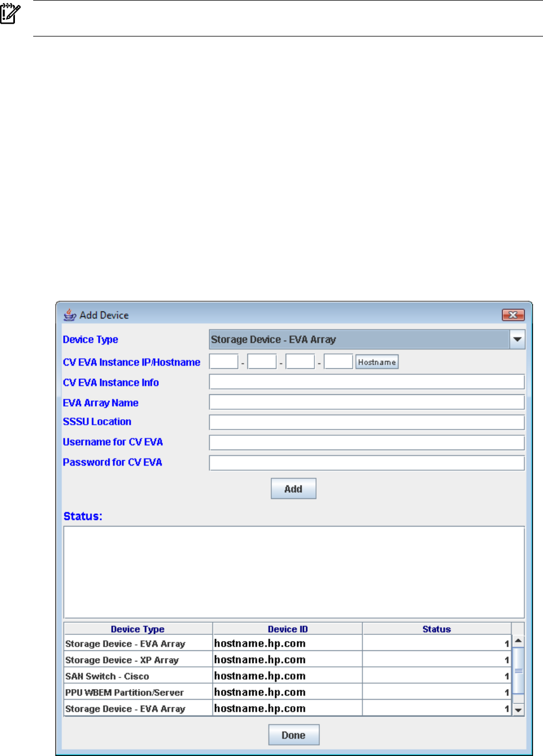Select the Storage Device - XP Array row
This screenshot has height=756, width=543.
tap(287, 660)
